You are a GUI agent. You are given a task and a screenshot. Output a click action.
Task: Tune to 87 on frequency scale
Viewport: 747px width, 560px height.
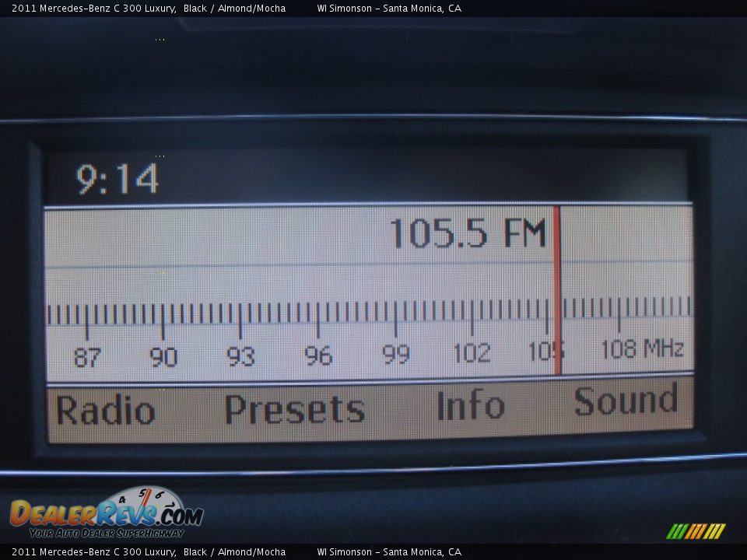coord(87,357)
